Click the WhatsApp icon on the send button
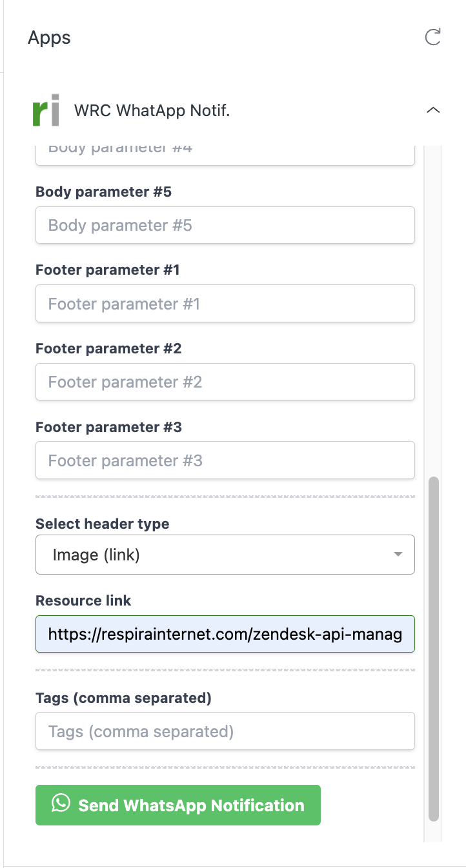 click(62, 804)
